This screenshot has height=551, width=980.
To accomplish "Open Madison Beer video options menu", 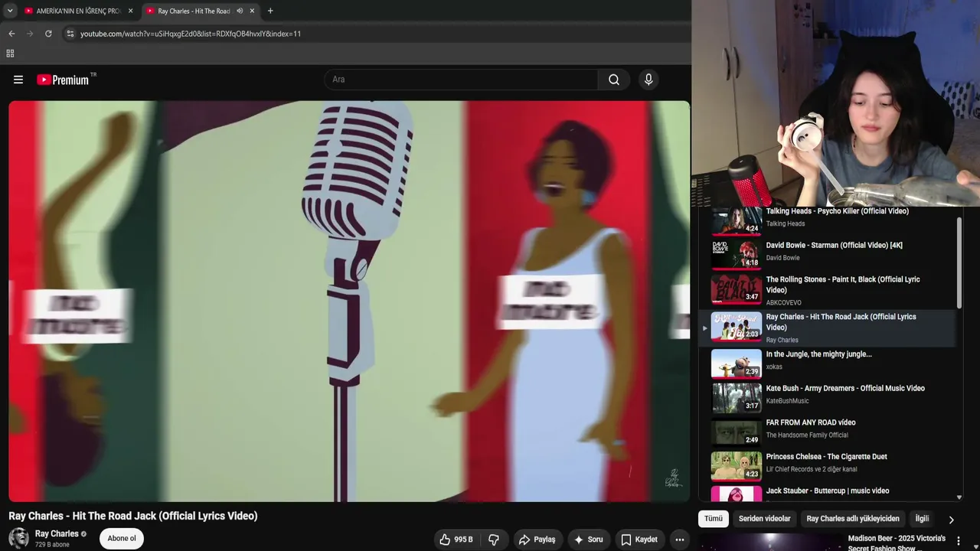I will click(959, 541).
